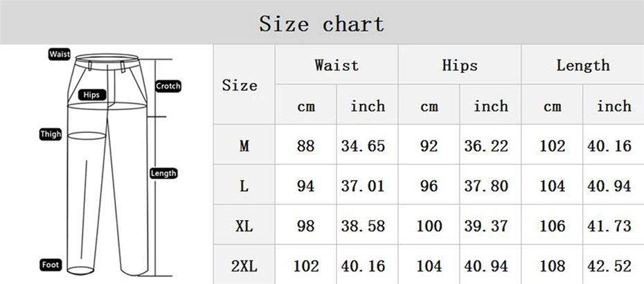This screenshot has width=644, height=284.
Task: Select the 2XL size row label
Action: [x=244, y=266]
